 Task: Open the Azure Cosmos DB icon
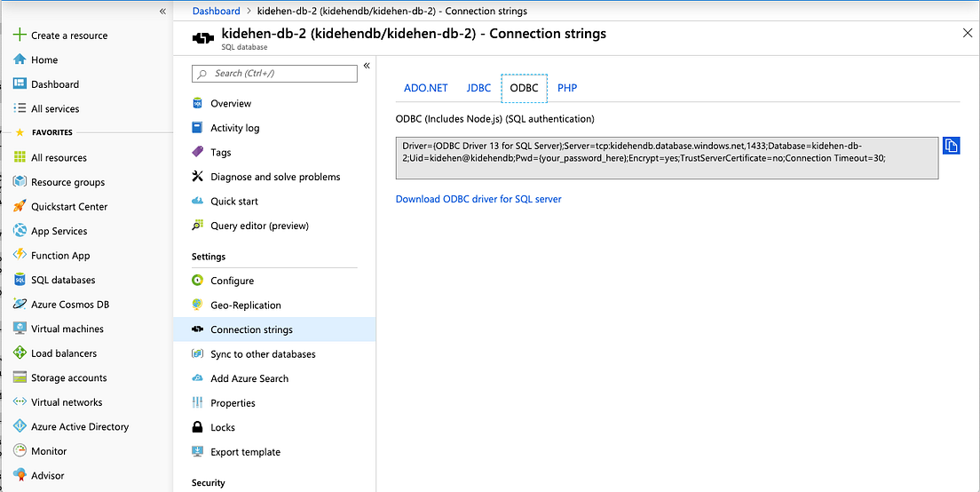point(20,305)
